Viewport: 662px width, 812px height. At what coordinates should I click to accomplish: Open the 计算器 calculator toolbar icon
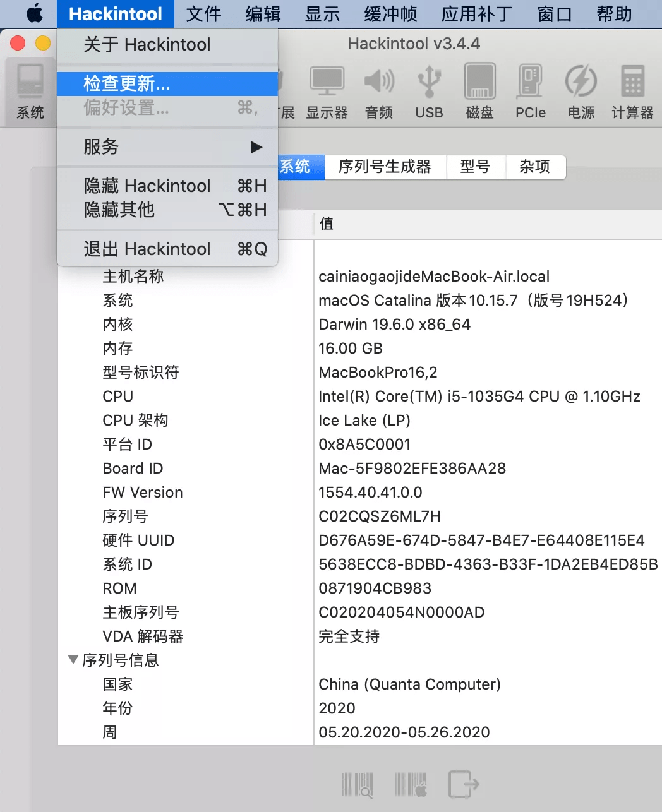click(632, 92)
